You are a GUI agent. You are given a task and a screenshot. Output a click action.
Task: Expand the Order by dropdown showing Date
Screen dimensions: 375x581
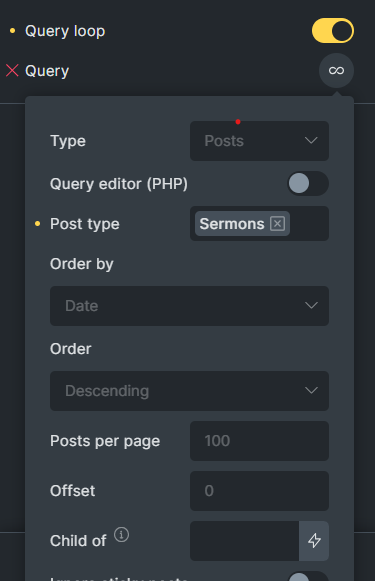tap(189, 306)
